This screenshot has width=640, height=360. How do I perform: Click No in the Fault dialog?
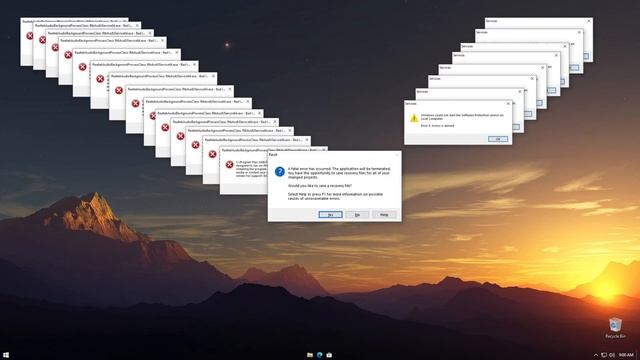pos(357,215)
